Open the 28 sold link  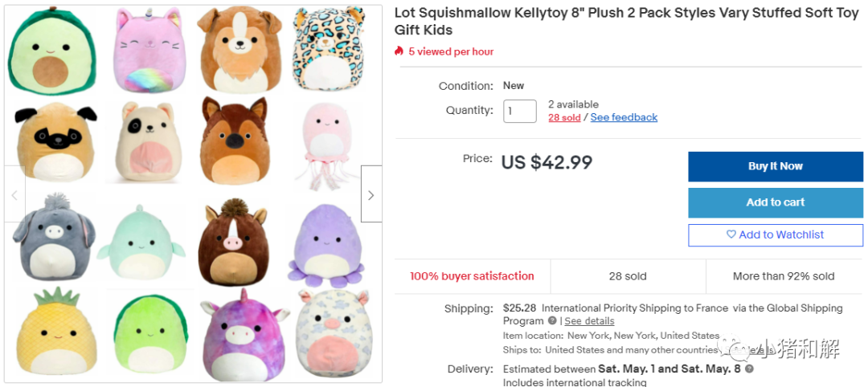point(564,117)
